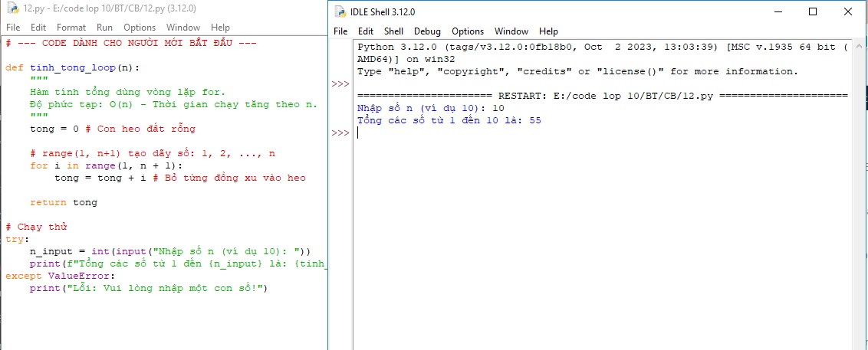Open Window menu in IDLE Shell window
868x350 pixels.
[x=511, y=31]
